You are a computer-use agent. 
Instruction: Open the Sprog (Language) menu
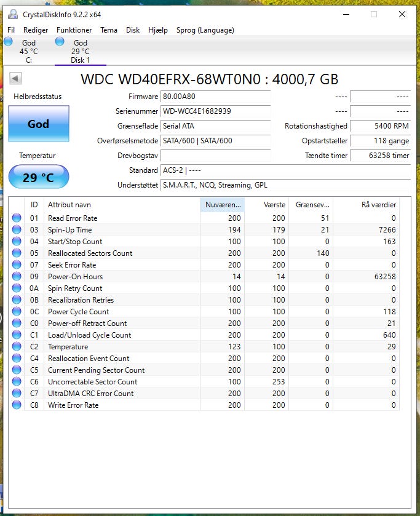205,30
